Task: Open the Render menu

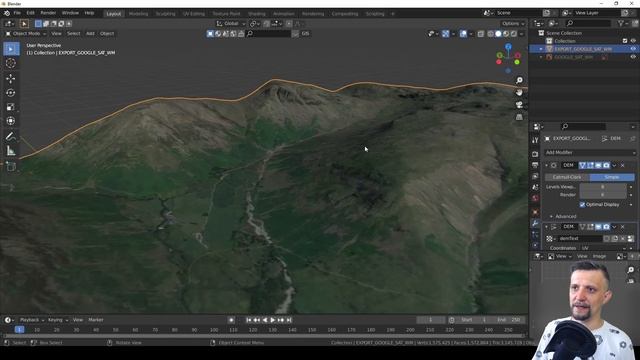Action: coord(48,13)
